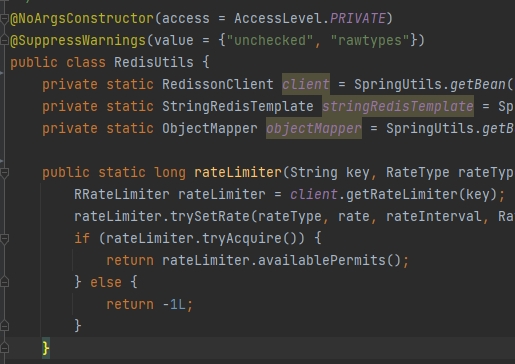Click the rateInterval argument
Image resolution: width=515 pixels, height=364 pixels.
tap(434, 216)
